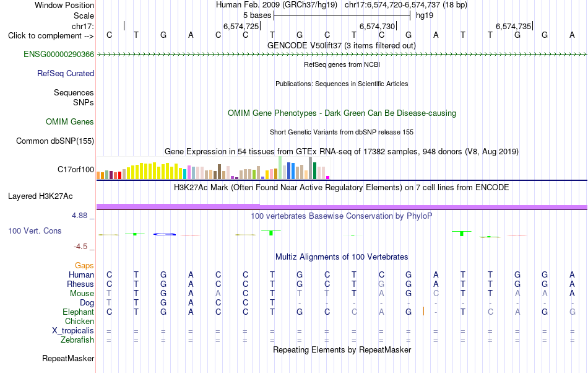
Task: Click the H3K27Ac Mark track title
Action: tap(342, 188)
